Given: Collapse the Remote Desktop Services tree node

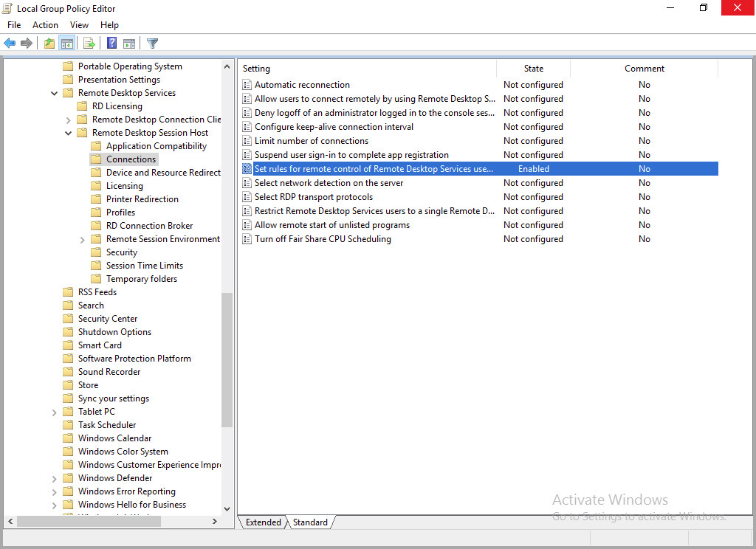Looking at the screenshot, I should tap(55, 93).
